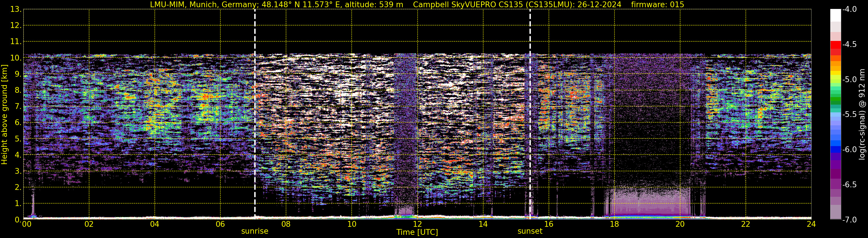Click the x-axis tick label 18
This screenshot has width=868, height=238.
614,224
